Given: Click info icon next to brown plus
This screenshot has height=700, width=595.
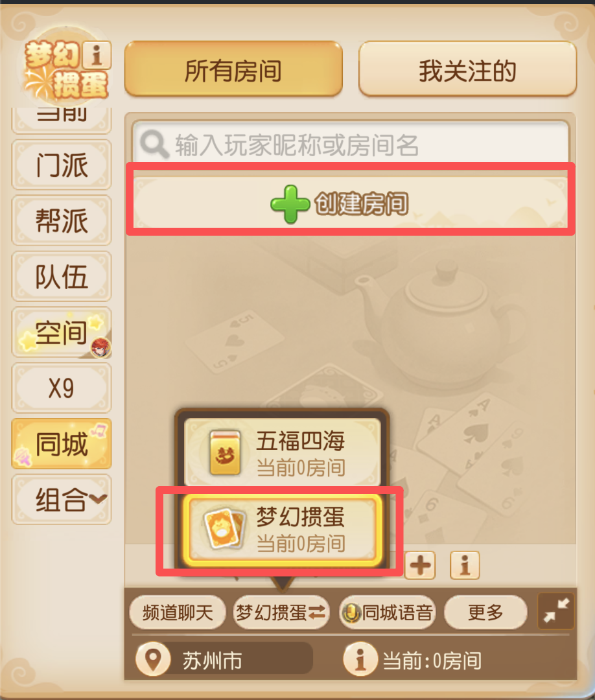Looking at the screenshot, I should (465, 565).
